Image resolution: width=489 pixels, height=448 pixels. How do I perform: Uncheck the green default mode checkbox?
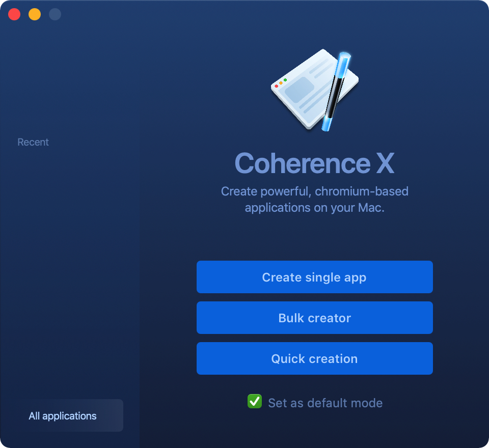(x=254, y=402)
